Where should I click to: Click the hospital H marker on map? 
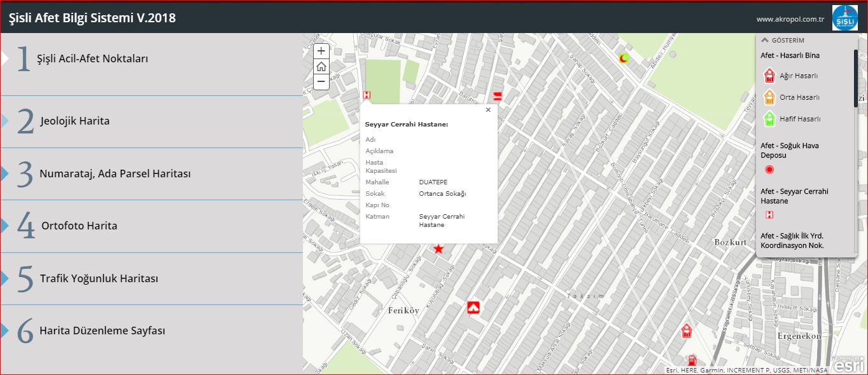(367, 95)
